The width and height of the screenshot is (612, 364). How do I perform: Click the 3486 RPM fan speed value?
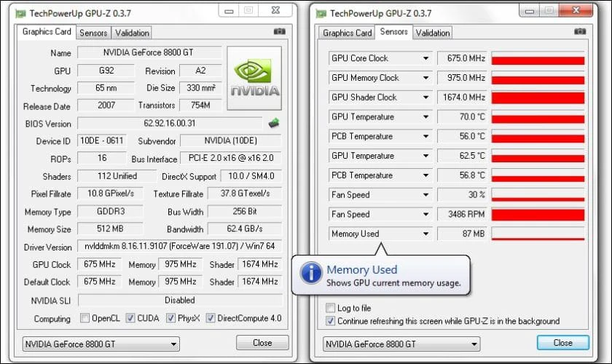pyautogui.click(x=462, y=215)
